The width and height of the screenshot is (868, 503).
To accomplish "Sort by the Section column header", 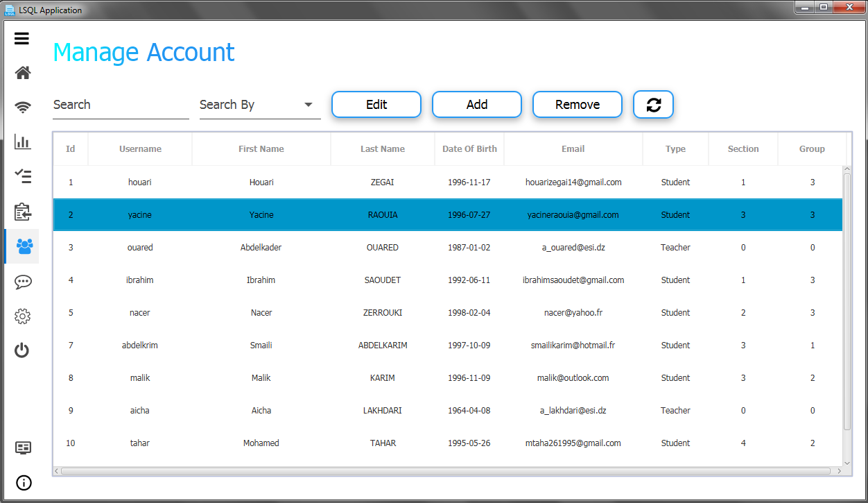I will coord(743,149).
